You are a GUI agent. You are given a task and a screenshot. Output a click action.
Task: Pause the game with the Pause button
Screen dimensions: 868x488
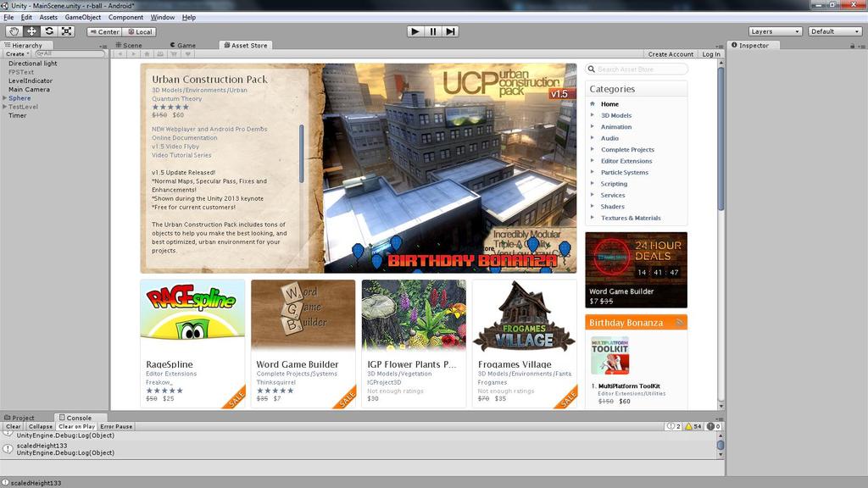[433, 31]
